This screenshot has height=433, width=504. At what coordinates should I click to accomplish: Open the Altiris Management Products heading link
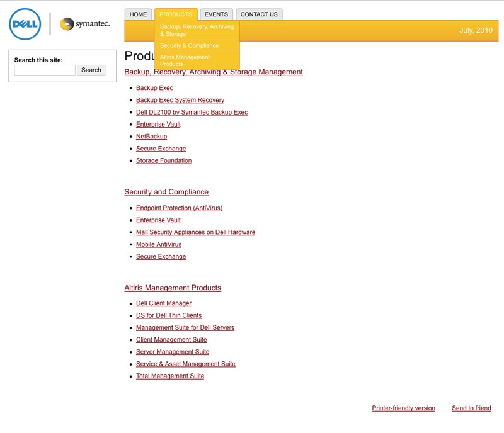point(173,288)
